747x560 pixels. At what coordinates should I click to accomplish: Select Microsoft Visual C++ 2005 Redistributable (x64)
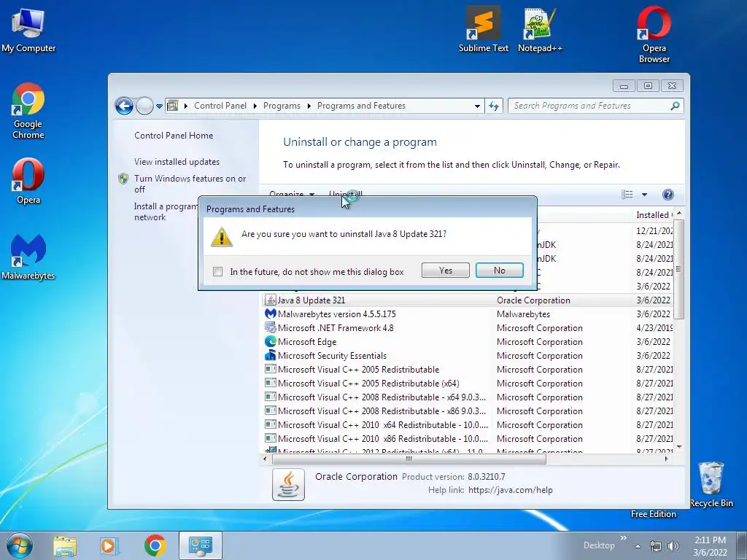coord(468,383)
